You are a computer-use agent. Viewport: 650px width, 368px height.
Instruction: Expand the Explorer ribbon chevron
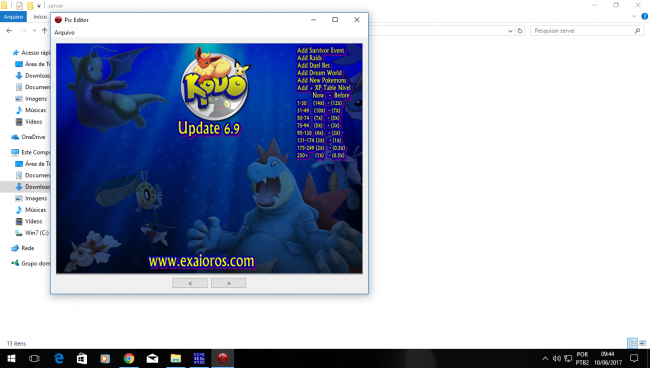pos(634,17)
